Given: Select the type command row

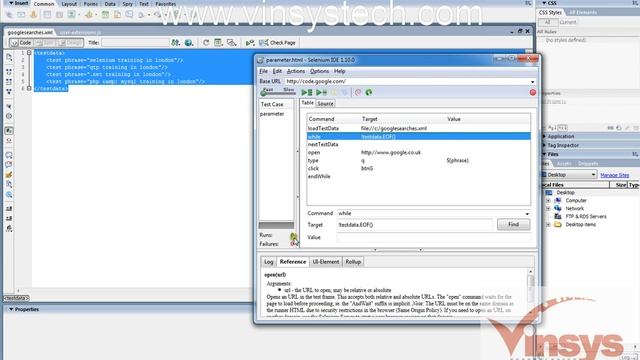Looking at the screenshot, I should (x=418, y=160).
